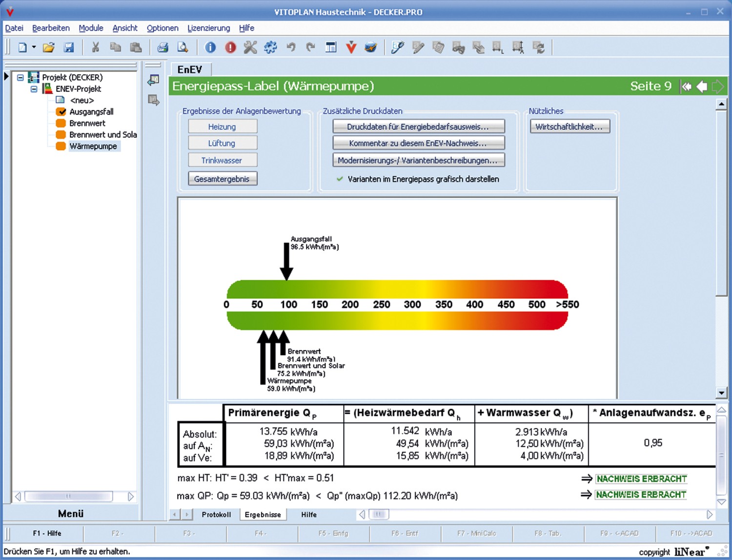Jump to first page double-arrow icon
Image resolution: width=732 pixels, height=560 pixels.
[x=687, y=86]
